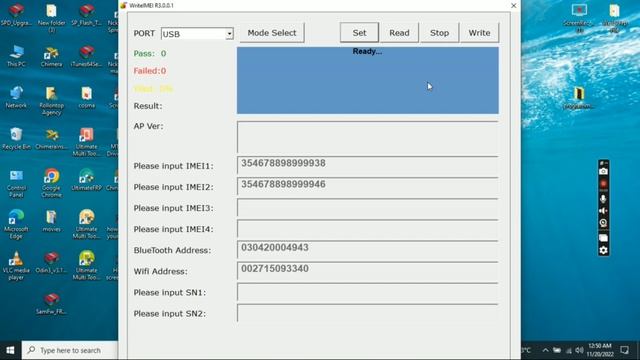Open the Windows Start menu

11,350
